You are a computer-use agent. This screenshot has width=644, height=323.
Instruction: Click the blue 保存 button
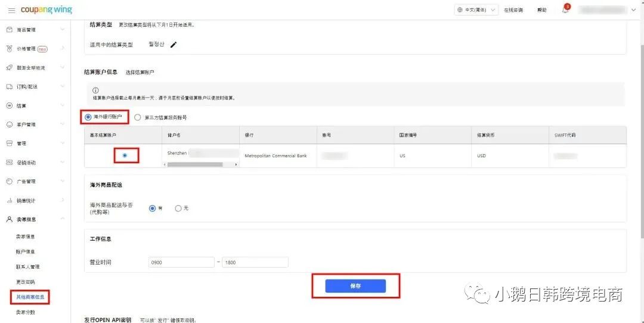[x=355, y=286]
